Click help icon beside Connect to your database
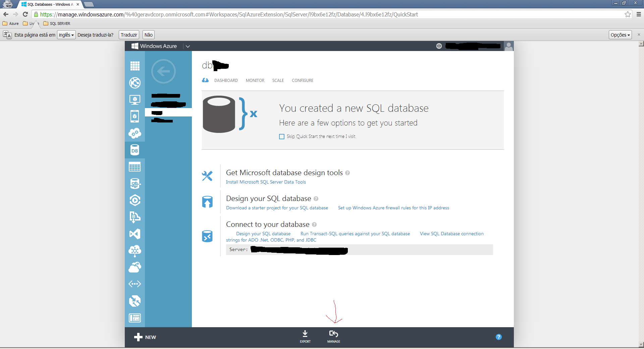The height and width of the screenshot is (349, 644). tap(314, 225)
